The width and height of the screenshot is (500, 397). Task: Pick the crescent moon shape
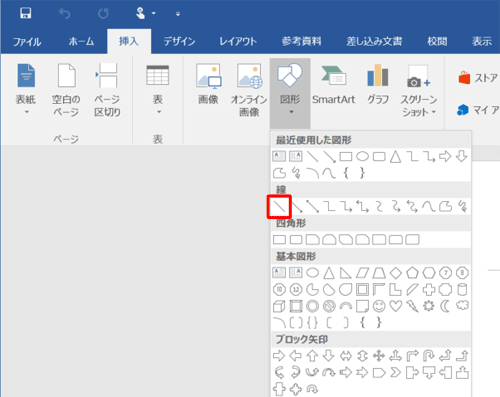[x=446, y=306]
